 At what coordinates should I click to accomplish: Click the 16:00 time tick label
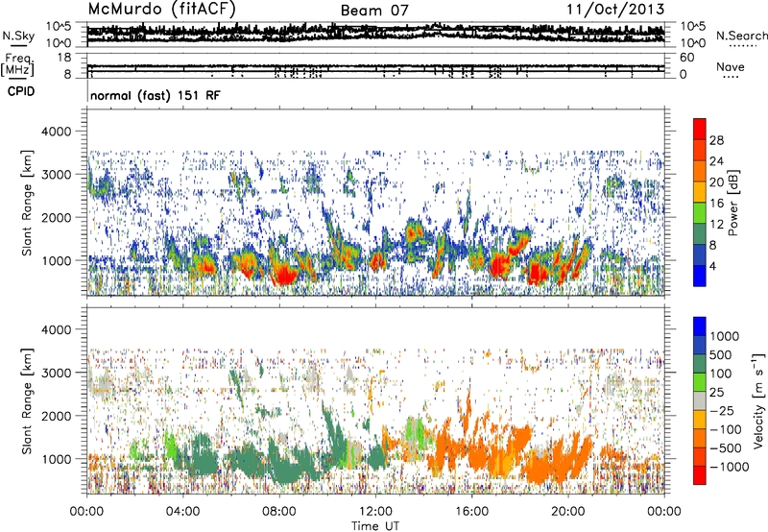[471, 512]
